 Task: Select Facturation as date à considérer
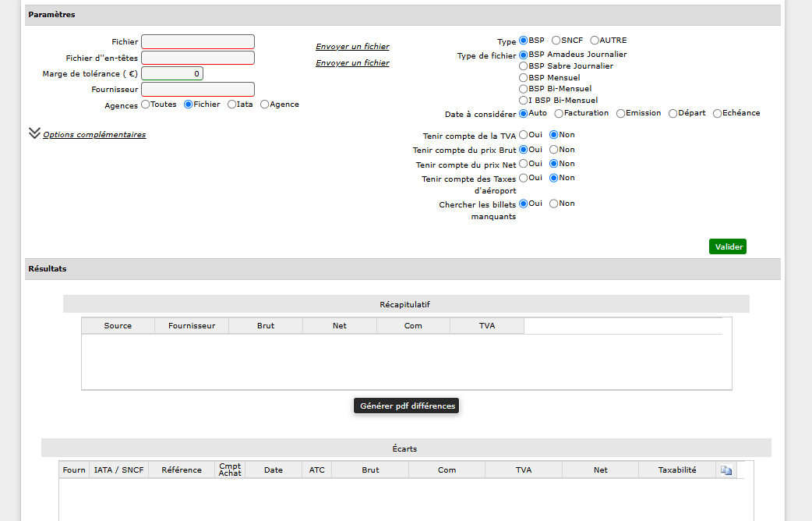click(x=559, y=114)
